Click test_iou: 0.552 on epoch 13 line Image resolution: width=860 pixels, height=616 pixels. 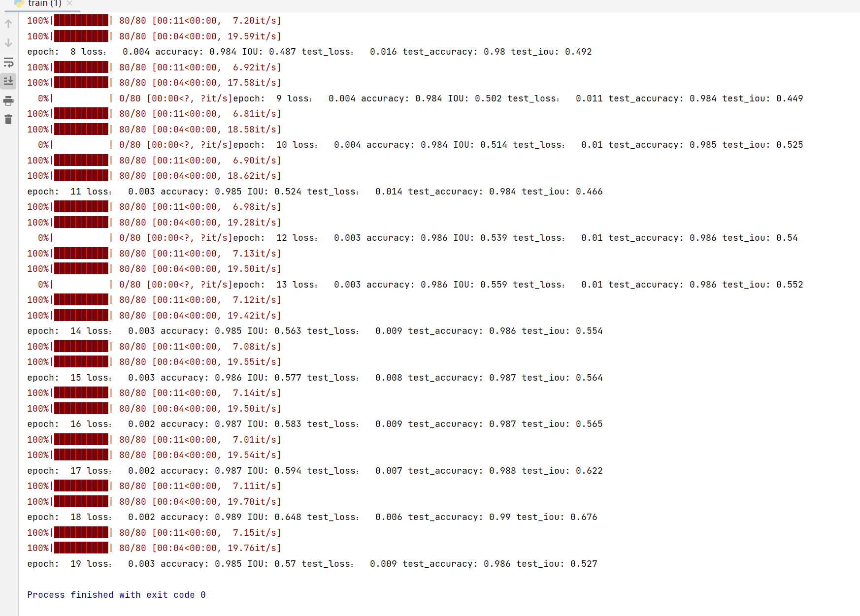pyautogui.click(x=762, y=285)
